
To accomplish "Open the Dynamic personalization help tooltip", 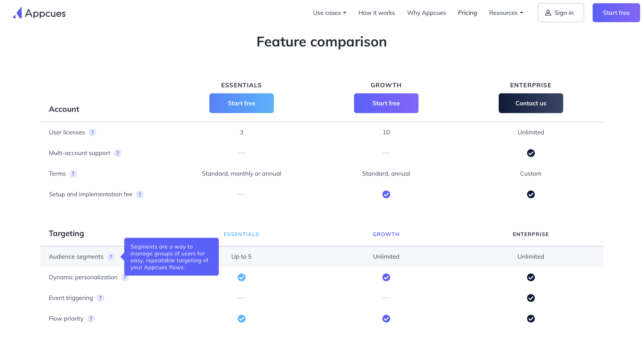I will pos(125,277).
